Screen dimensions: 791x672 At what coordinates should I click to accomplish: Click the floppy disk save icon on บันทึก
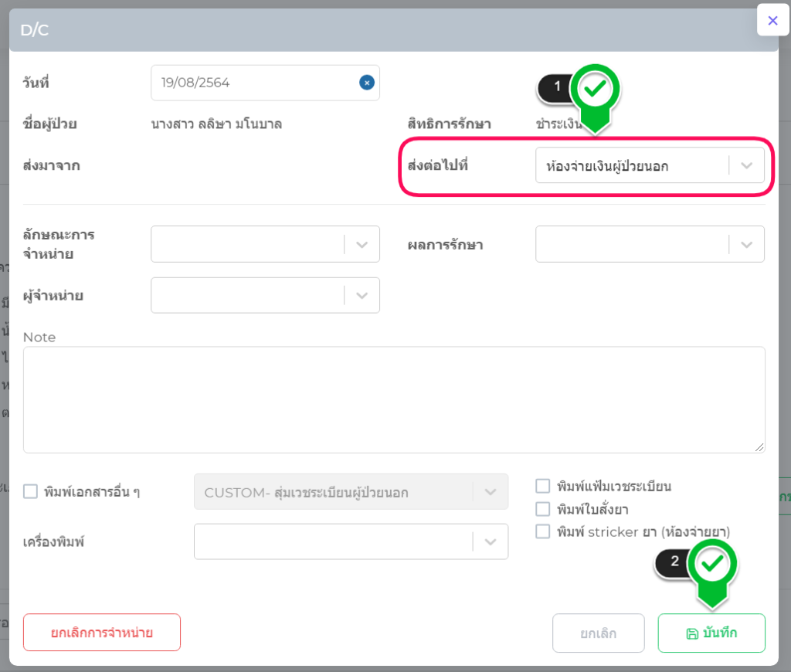tap(692, 633)
